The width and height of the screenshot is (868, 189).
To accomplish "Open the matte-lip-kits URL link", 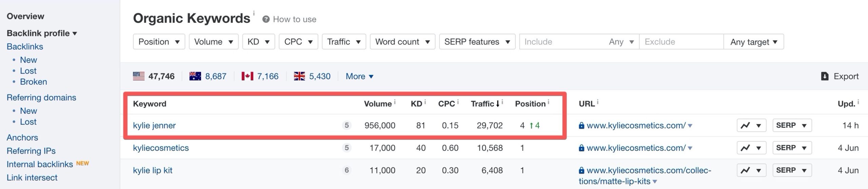I will point(645,176).
